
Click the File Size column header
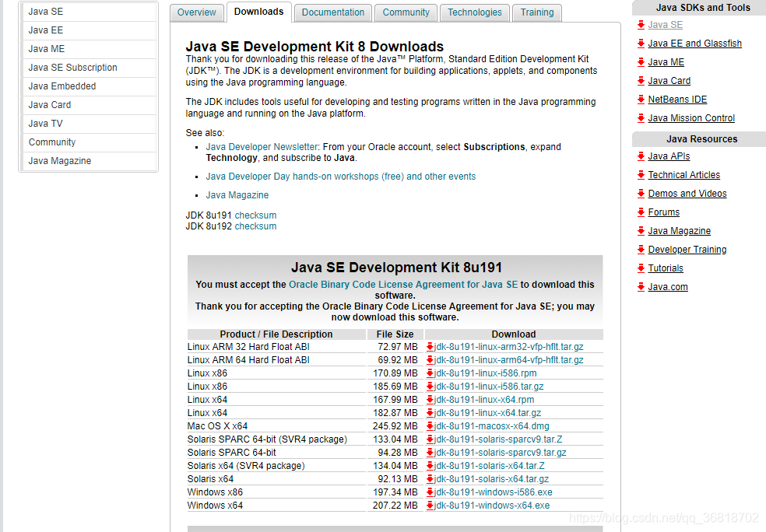coord(395,334)
